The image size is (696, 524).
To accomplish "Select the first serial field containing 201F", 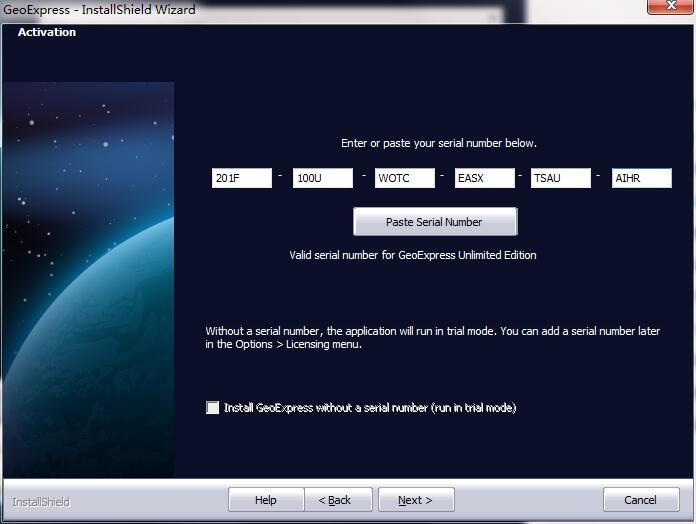I will (x=242, y=178).
